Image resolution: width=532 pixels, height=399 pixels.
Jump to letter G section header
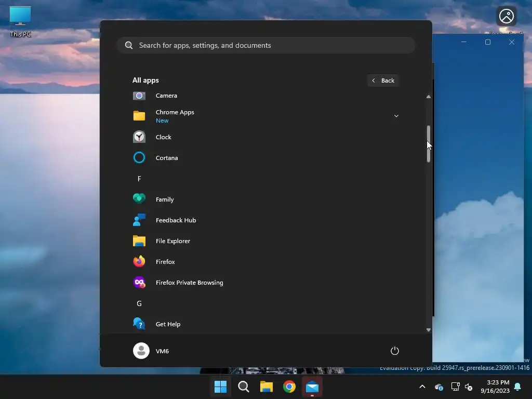(139, 303)
